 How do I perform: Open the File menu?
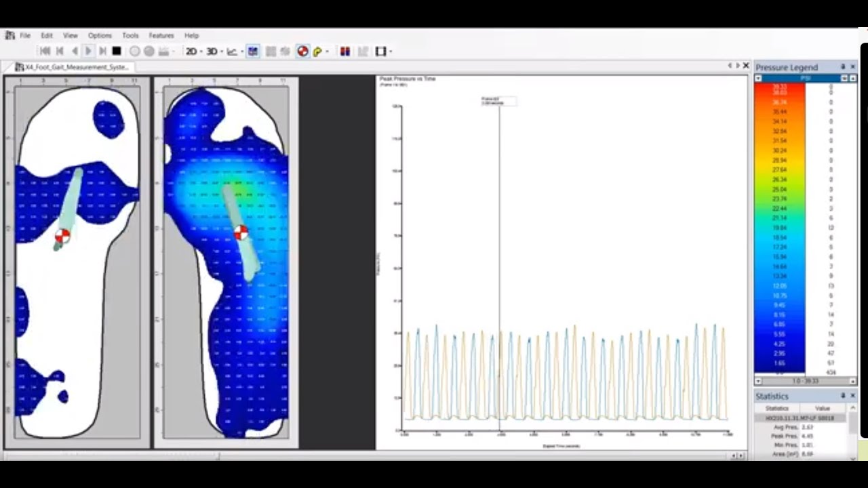coord(25,35)
